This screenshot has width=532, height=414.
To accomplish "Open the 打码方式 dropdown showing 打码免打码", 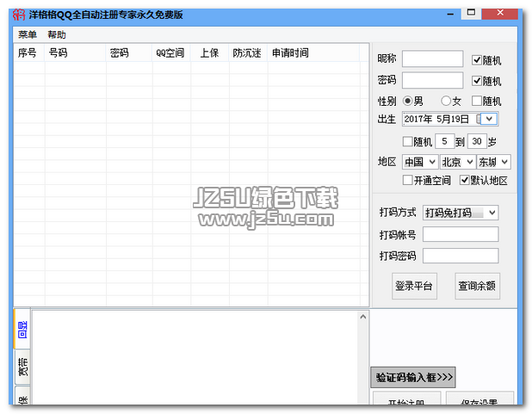I will click(461, 213).
